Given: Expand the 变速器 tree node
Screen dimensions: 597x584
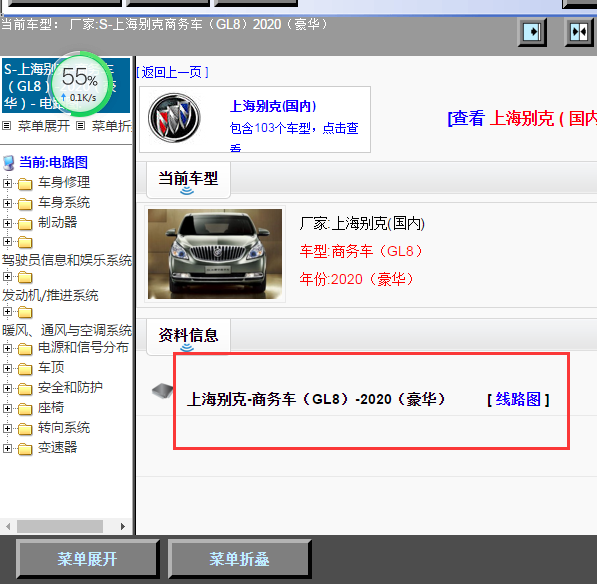Looking at the screenshot, I should point(7,448).
